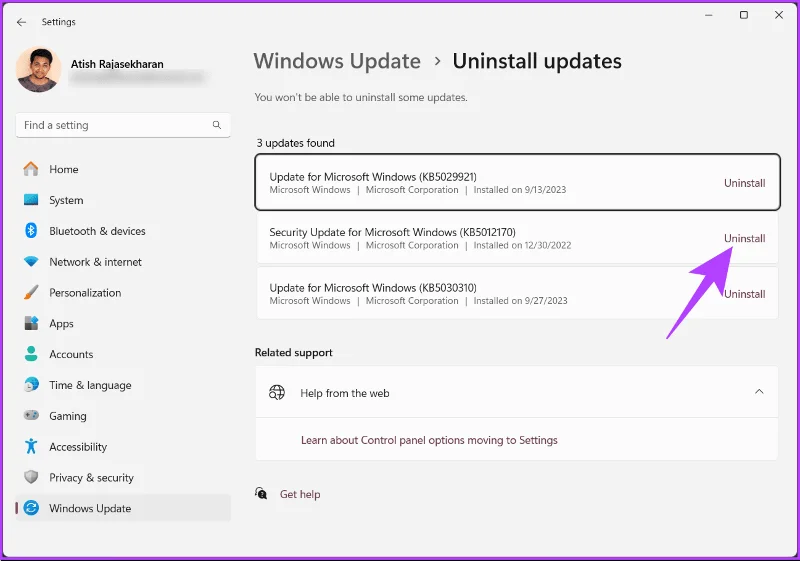This screenshot has height=561, width=800.
Task: Go to Bluetooth & devices
Action: pos(122,231)
